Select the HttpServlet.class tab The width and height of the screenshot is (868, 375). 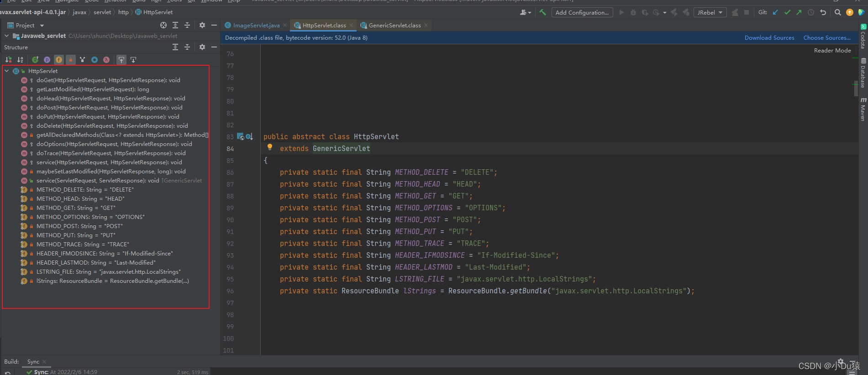(324, 26)
